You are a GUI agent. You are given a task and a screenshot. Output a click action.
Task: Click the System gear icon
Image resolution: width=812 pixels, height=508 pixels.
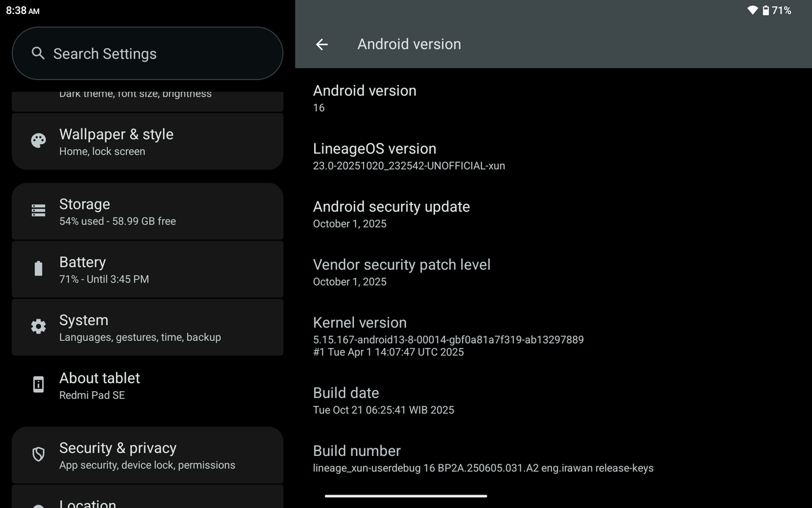38,326
